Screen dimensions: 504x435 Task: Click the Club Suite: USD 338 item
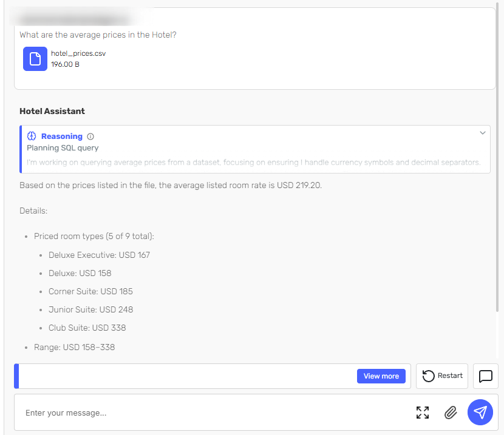point(87,328)
